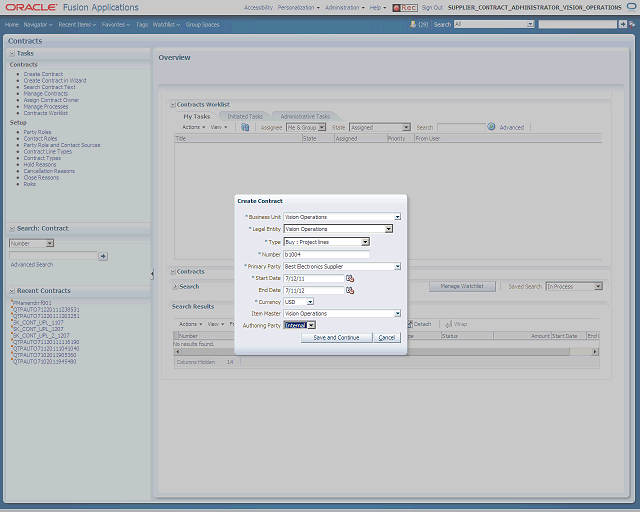640x512 pixels.
Task: Click Advanced Search link
Action: [x=32, y=265]
